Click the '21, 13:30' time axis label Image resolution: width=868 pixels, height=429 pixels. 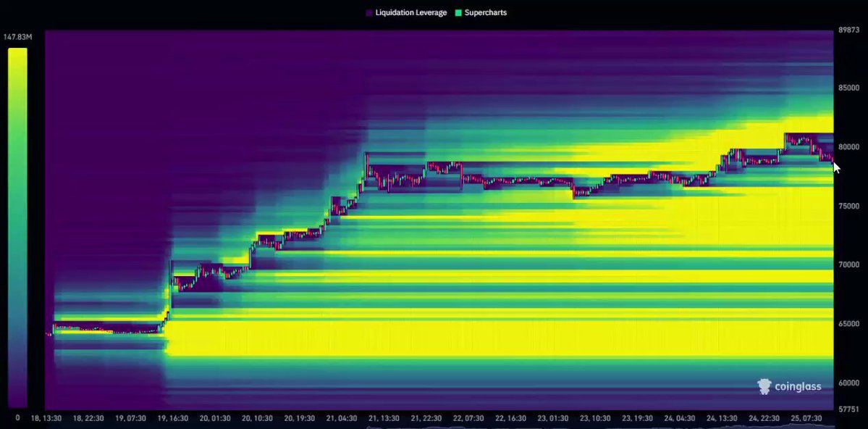pyautogui.click(x=384, y=418)
